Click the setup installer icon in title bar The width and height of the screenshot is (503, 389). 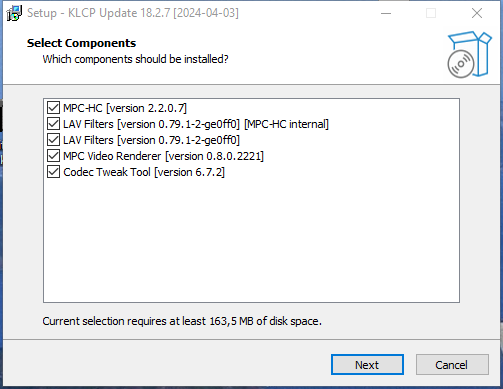point(14,13)
